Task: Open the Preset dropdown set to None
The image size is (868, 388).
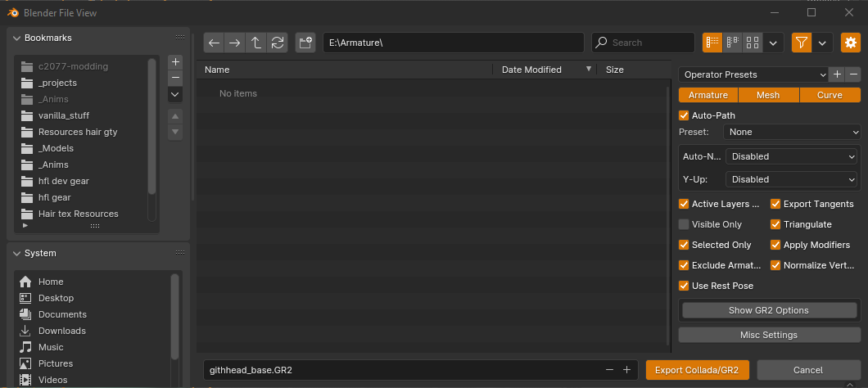Action: click(792, 132)
